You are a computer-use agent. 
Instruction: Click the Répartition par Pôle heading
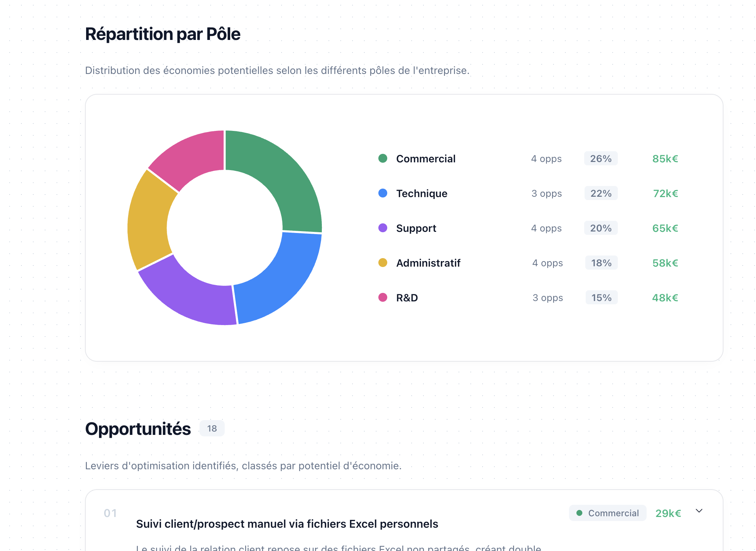pyautogui.click(x=162, y=34)
